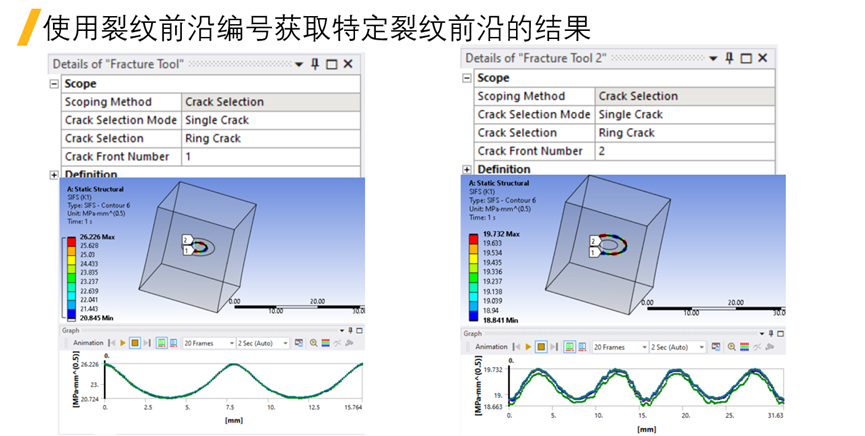Click the color legend bars icon in right Graph panel
Viewport: 865px width, 436px height.
[744, 347]
